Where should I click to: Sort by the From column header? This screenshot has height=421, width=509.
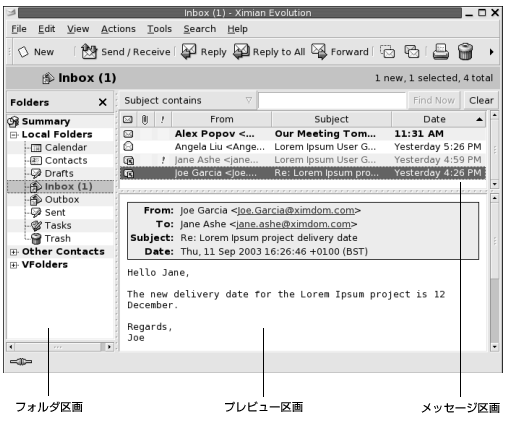click(222, 119)
